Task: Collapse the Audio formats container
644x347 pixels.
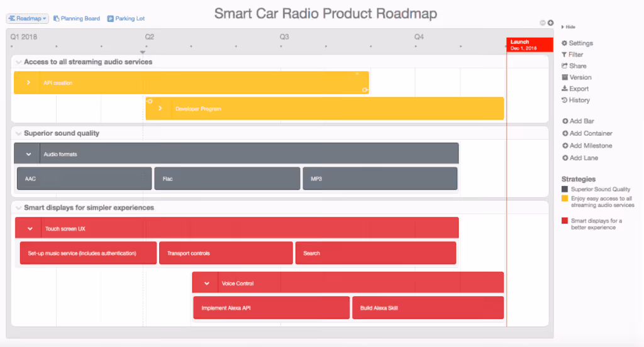Action: 28,155
